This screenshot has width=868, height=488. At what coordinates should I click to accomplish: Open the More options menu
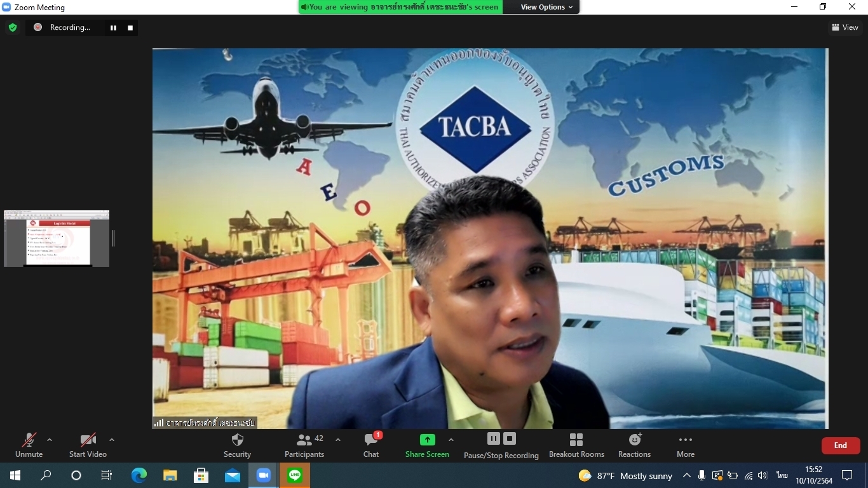686,445
